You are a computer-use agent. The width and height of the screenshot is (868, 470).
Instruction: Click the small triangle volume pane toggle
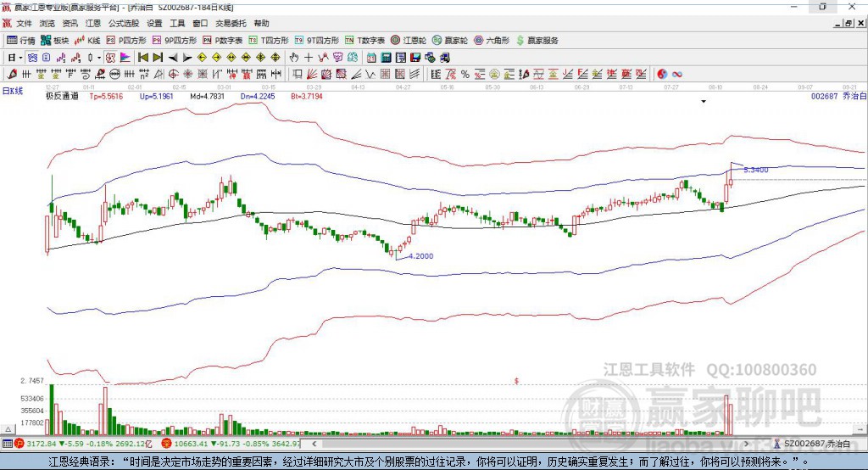(x=8, y=429)
